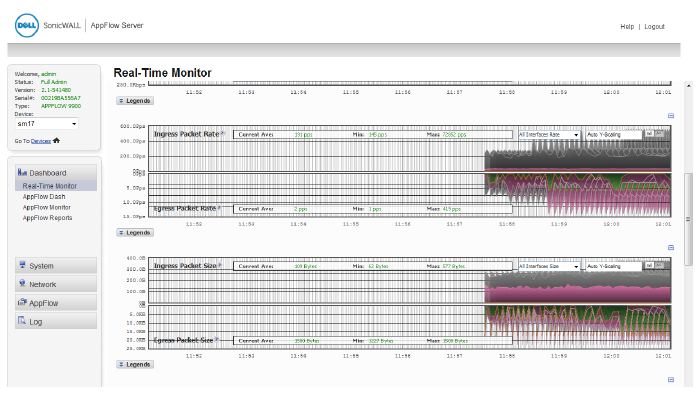Click the AppFlow section icon
This screenshot has width=700, height=411.
pyautogui.click(x=22, y=302)
